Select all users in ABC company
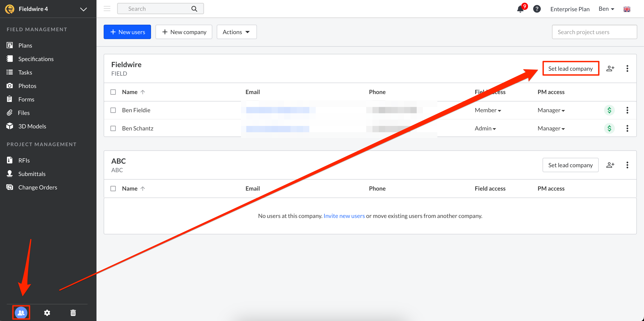 [113, 189]
